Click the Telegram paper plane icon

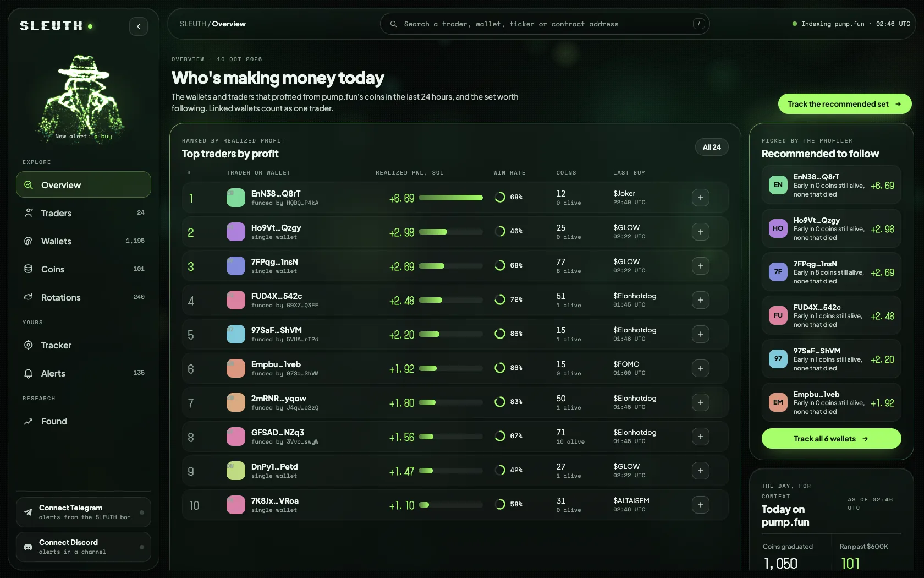coord(28,512)
